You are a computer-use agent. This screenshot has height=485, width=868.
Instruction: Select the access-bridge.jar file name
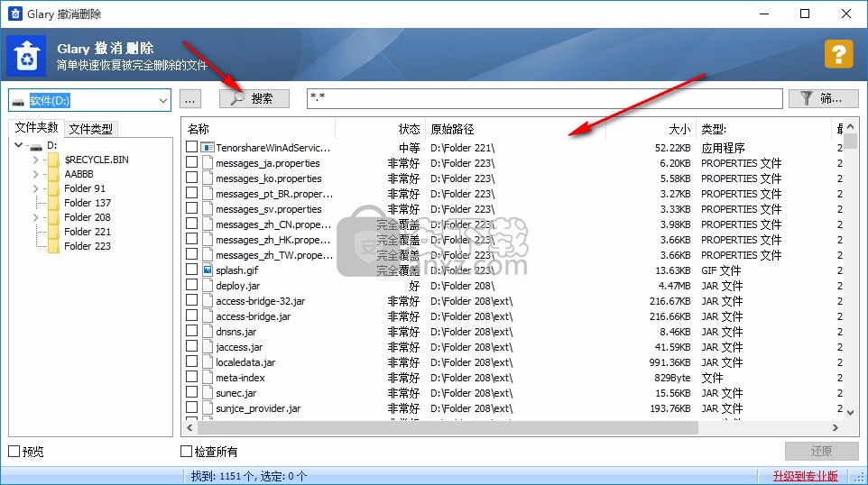pyautogui.click(x=253, y=316)
